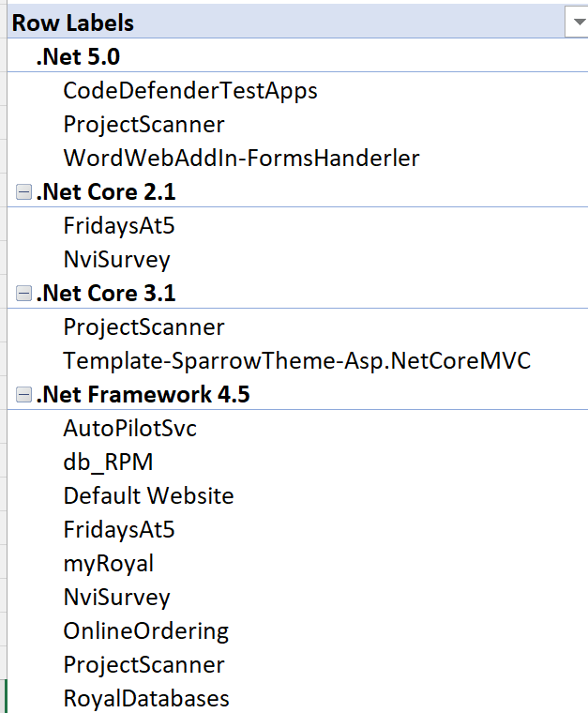Screen dimensions: 588x713
Task: Collapse the .Net Core 2.1 group
Action: (x=24, y=192)
